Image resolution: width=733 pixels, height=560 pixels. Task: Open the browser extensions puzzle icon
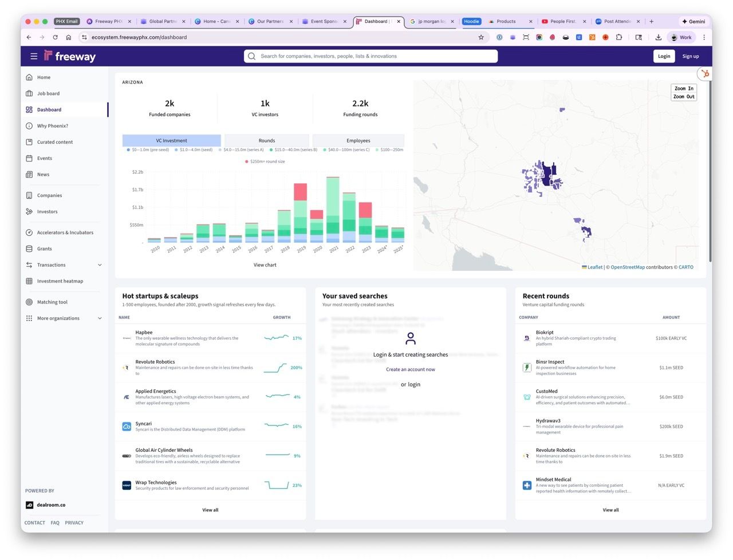[619, 37]
